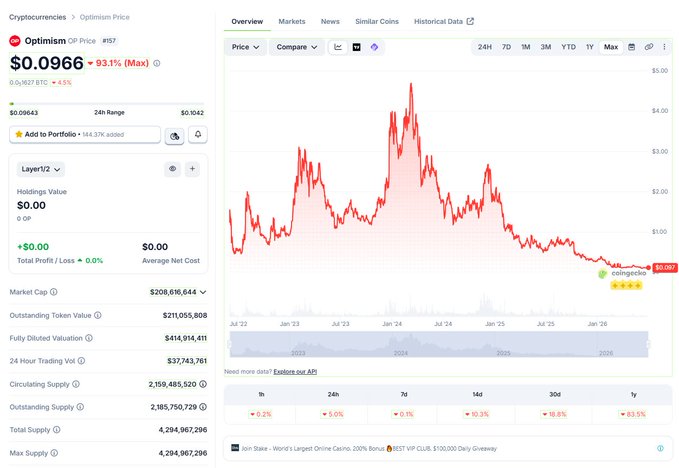Click the 24h change value 5.0%
679x468 pixels.
(x=333, y=414)
